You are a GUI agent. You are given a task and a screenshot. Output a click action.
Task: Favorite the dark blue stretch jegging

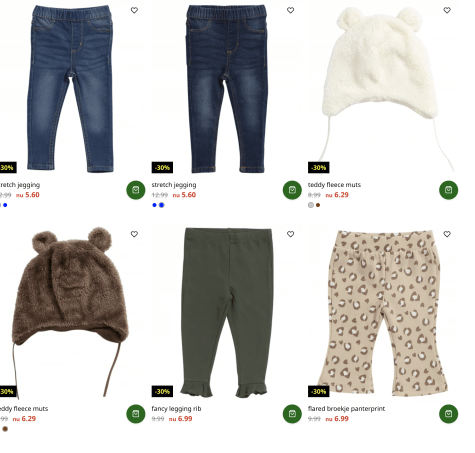coord(290,10)
